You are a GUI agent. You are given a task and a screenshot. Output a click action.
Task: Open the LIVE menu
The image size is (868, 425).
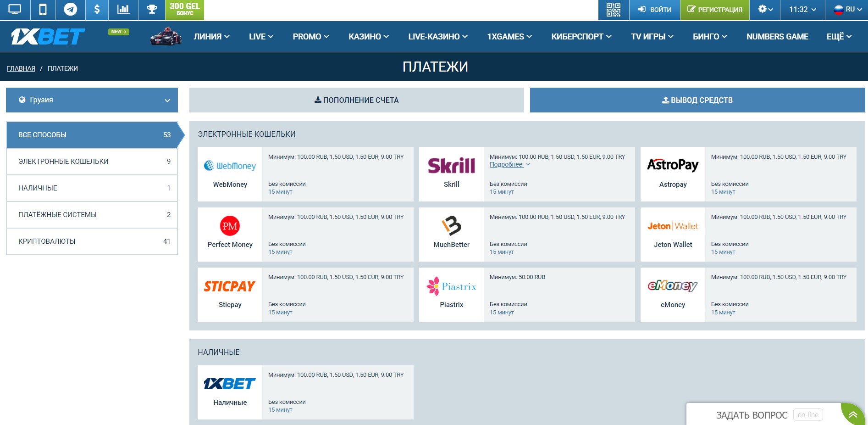[x=261, y=37]
